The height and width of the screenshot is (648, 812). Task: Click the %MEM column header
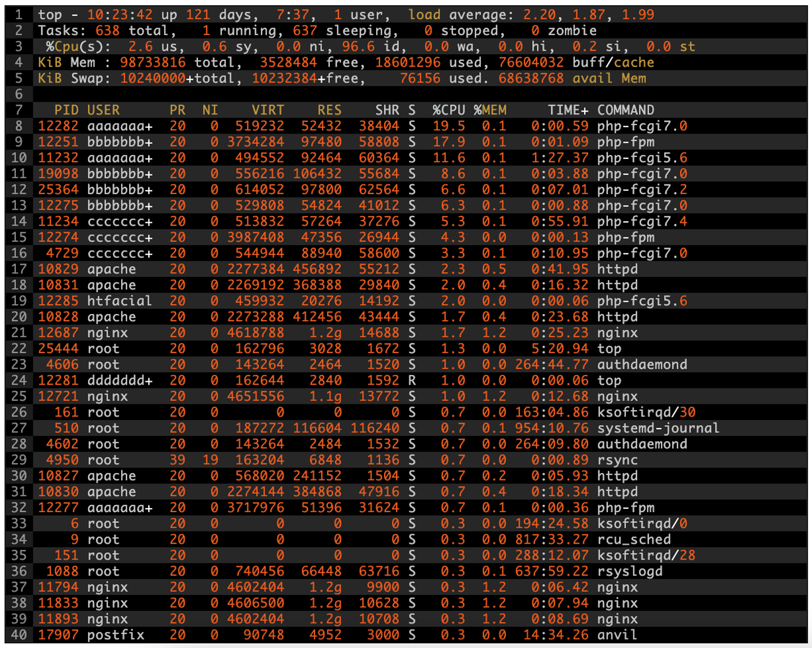490,110
